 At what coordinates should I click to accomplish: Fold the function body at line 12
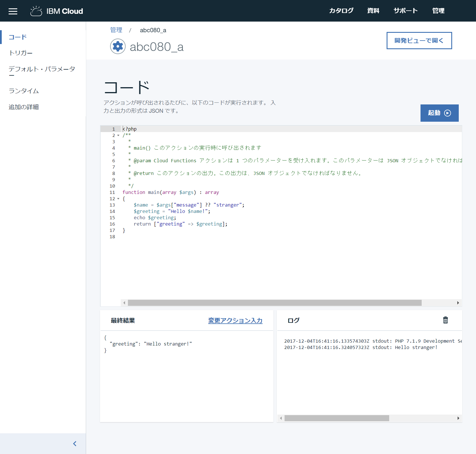tap(118, 199)
